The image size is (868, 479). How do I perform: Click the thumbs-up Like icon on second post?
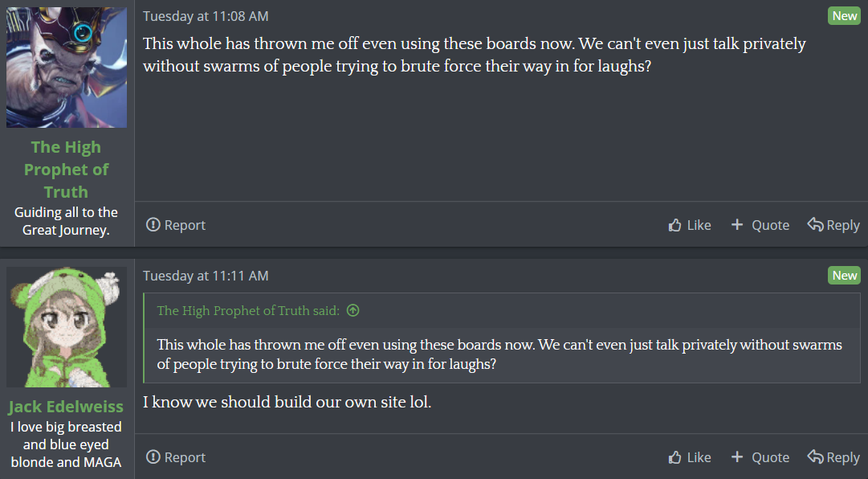tap(674, 456)
